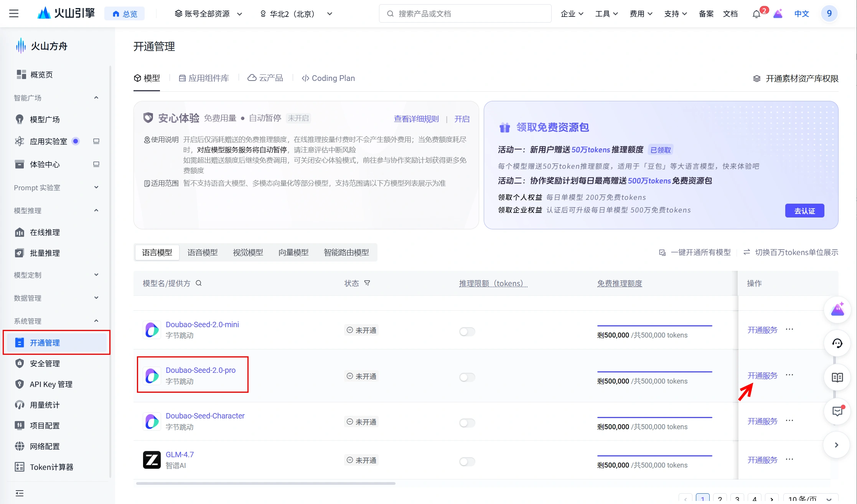Viewport: 857px width, 504px height.
Task: Open the documentation book floating icon
Action: coord(837,377)
